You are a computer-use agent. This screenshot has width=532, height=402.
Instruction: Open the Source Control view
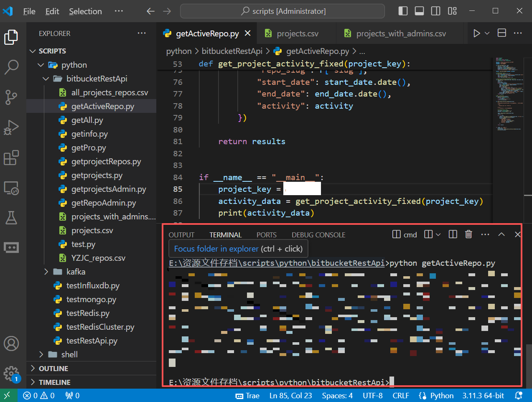[x=11, y=97]
